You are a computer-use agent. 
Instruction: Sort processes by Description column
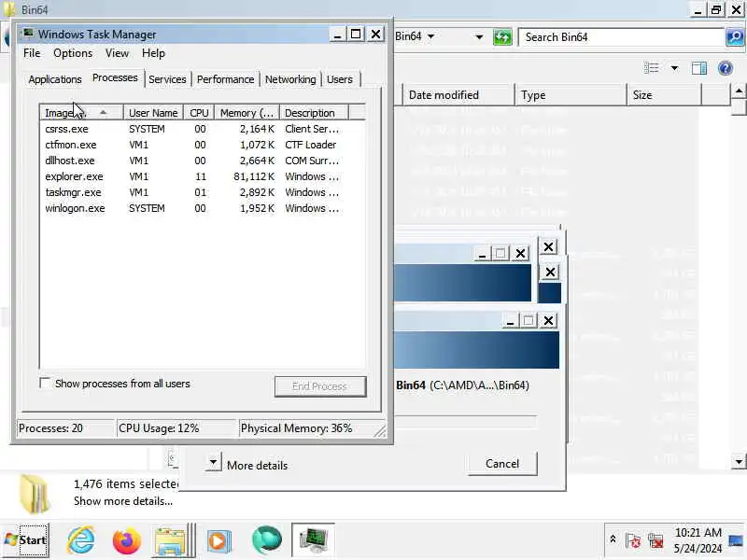[315, 113]
